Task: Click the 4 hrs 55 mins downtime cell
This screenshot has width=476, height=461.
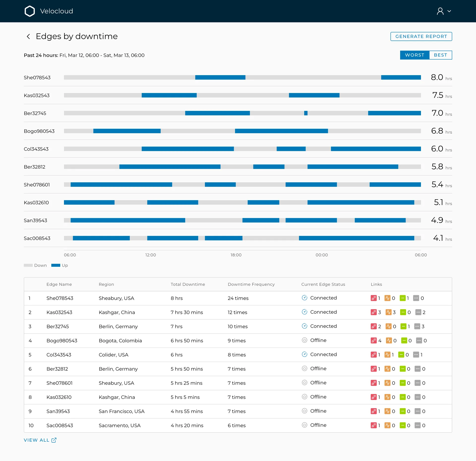Action: (187, 411)
